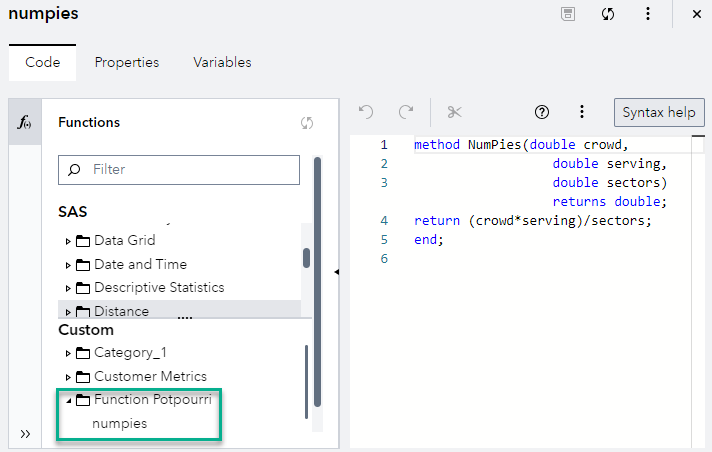Switch to the Variables tab
The width and height of the screenshot is (712, 452).
(222, 62)
